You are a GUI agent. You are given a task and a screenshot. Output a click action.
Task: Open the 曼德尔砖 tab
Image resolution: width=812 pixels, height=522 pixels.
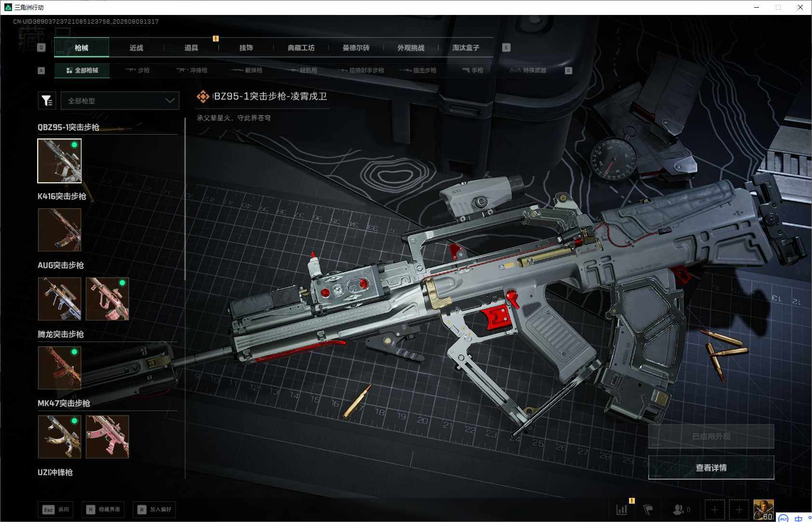(x=356, y=47)
